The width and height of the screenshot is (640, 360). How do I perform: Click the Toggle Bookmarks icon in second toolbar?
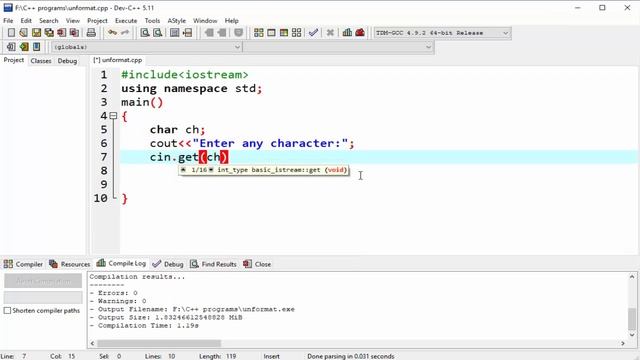24,47
